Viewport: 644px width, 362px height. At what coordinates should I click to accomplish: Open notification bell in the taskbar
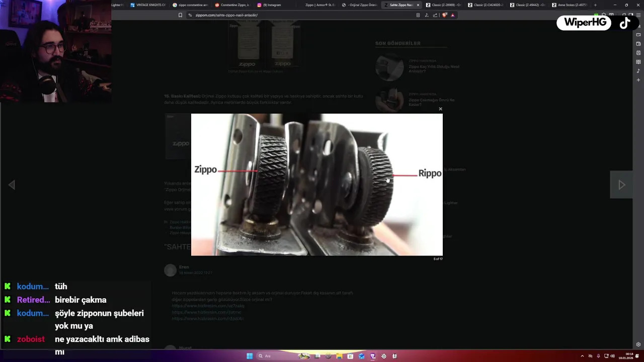tap(637, 356)
